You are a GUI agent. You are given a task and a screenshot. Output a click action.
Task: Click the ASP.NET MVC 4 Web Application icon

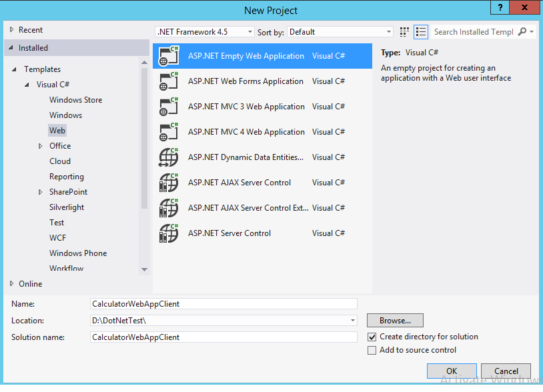[x=169, y=132]
